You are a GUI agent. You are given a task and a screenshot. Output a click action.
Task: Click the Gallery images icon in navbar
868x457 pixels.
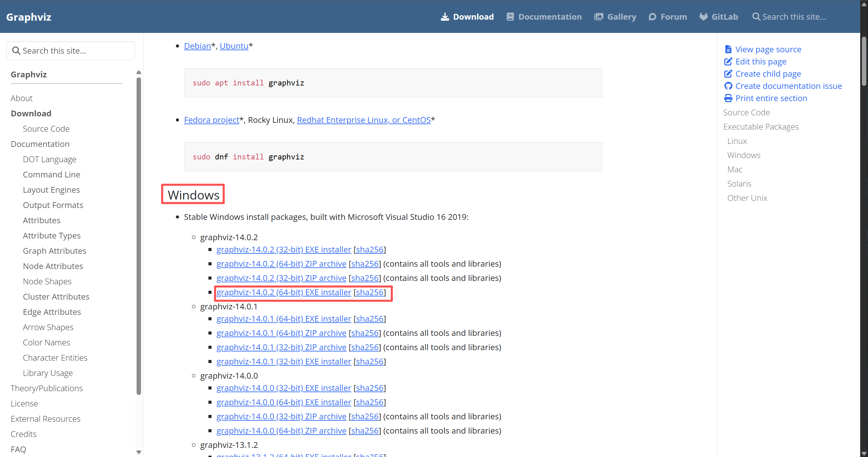599,17
